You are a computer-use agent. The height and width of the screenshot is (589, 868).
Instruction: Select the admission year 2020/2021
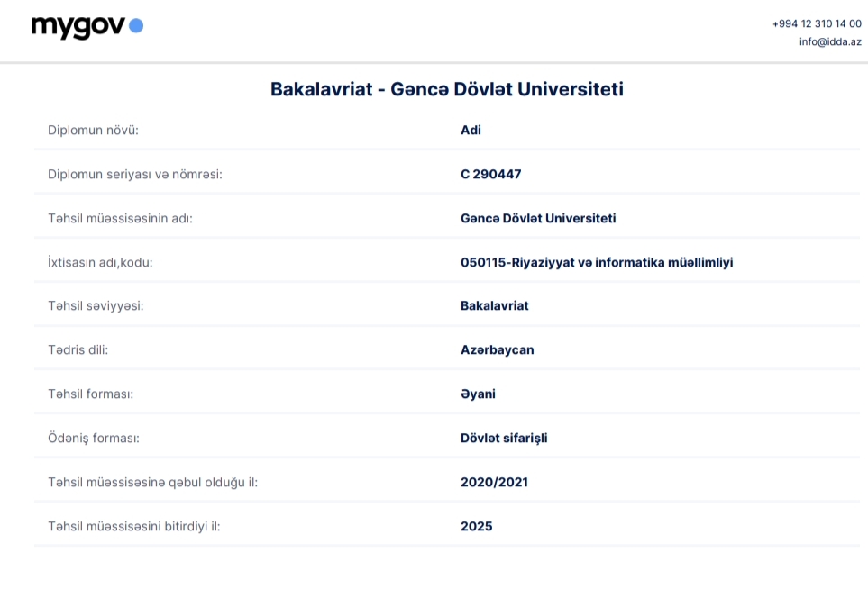pyautogui.click(x=494, y=482)
